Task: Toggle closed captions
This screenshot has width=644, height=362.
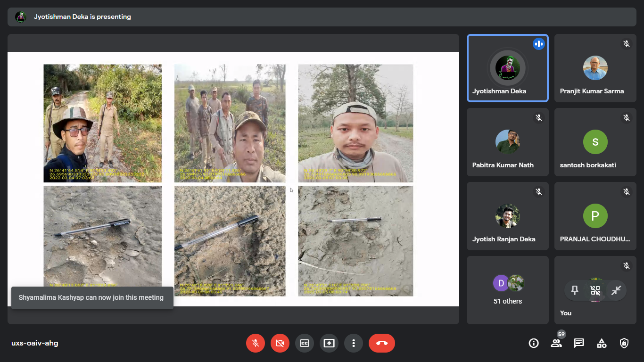Action: [305, 343]
